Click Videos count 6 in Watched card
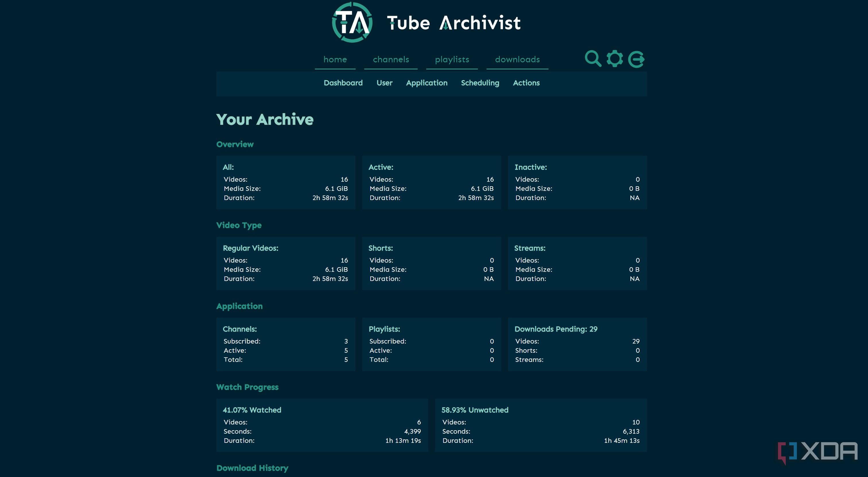 (419, 422)
